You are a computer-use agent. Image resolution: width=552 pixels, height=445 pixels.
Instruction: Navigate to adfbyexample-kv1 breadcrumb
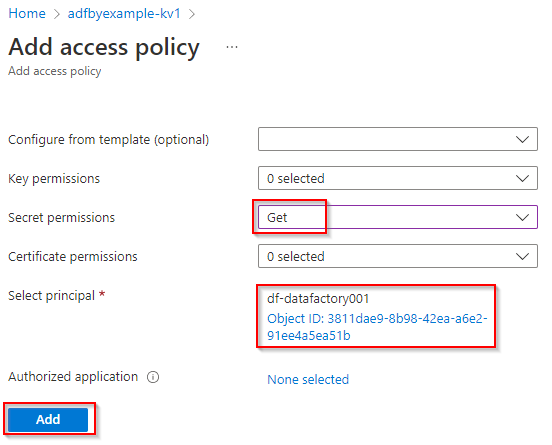(124, 14)
